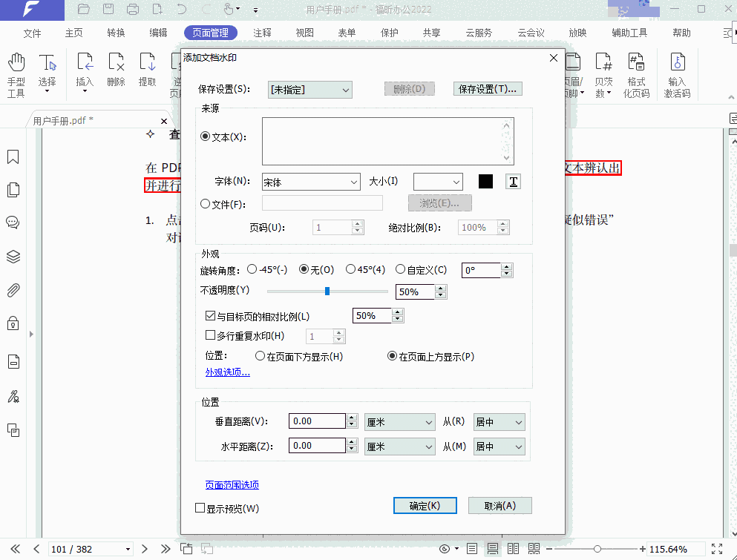
Task: Open the 字体 font dropdown
Action: pos(310,182)
